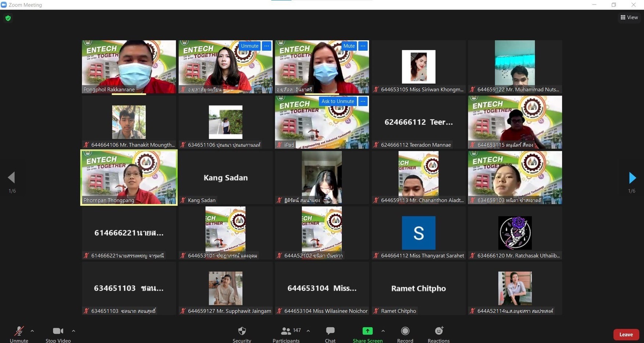Go to previous page of participants

tap(11, 178)
